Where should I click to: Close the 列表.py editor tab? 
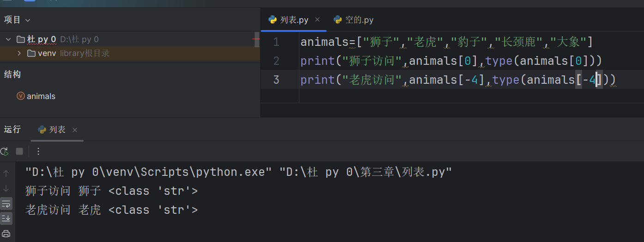[x=317, y=20]
